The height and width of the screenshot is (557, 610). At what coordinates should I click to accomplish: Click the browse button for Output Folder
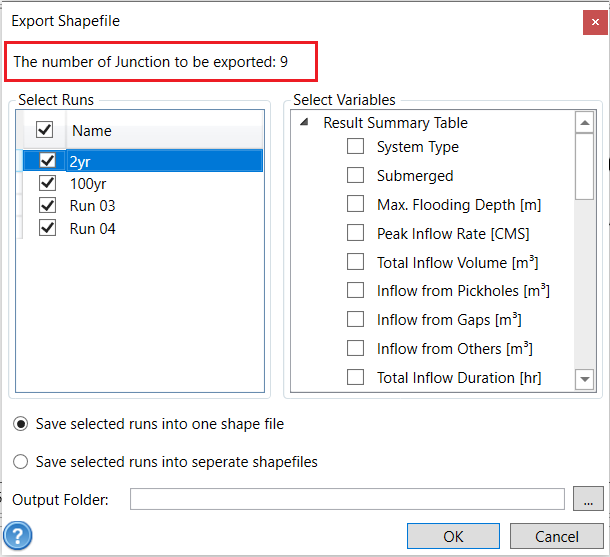click(589, 499)
